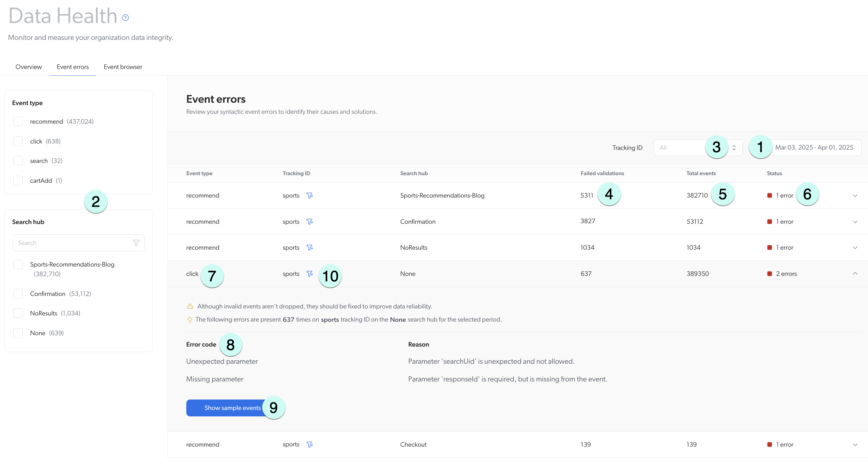The width and height of the screenshot is (868, 458).
Task: Toggle the click event type checkbox
Action: click(18, 141)
